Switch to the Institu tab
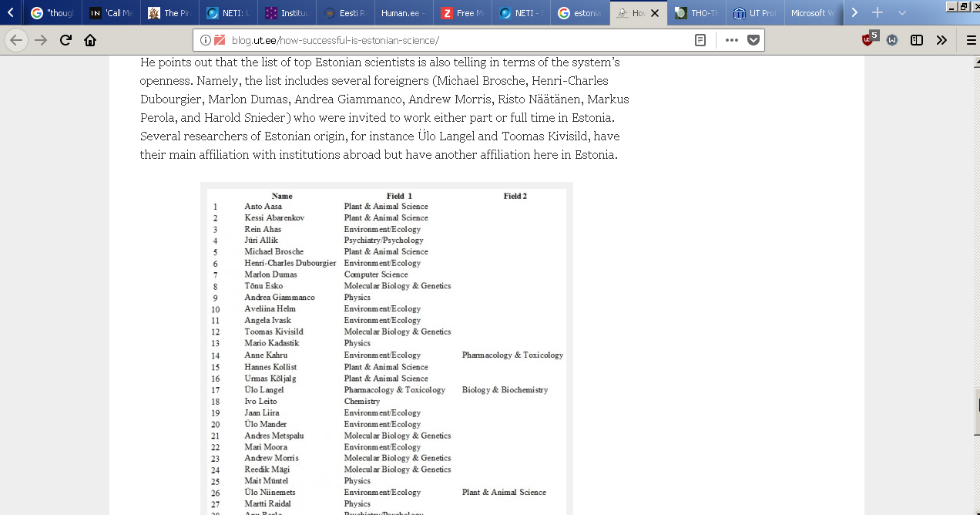The height and width of the screenshot is (515, 980). pyautogui.click(x=286, y=13)
